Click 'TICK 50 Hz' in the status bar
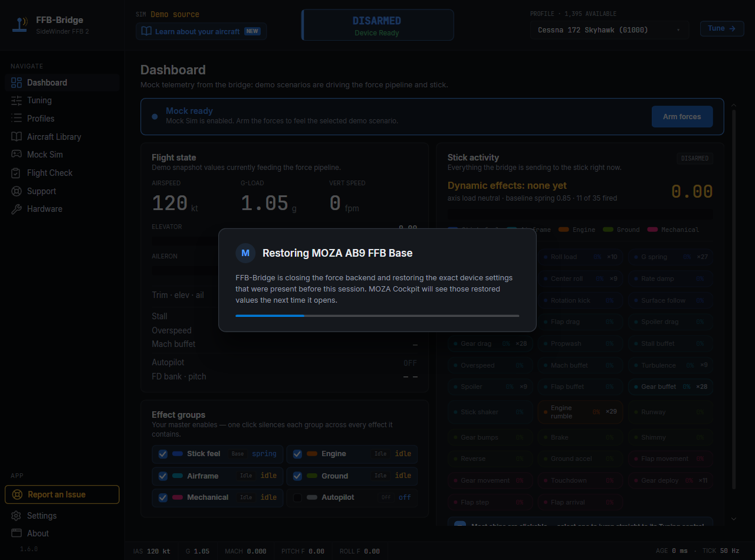This screenshot has width=755, height=560. [x=721, y=551]
